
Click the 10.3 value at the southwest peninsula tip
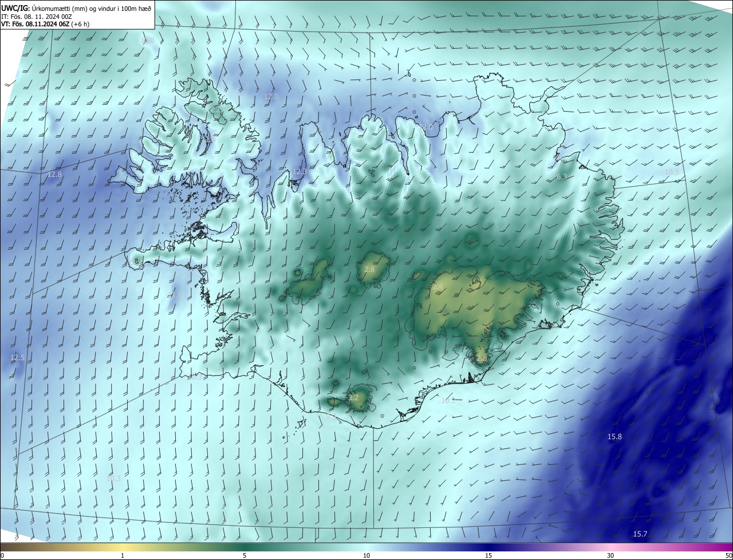(195, 377)
